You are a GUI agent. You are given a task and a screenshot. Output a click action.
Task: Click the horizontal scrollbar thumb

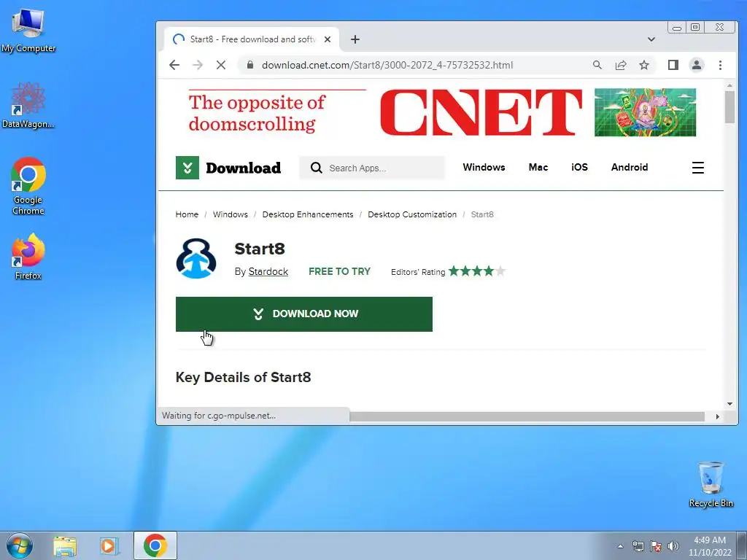[527, 416]
